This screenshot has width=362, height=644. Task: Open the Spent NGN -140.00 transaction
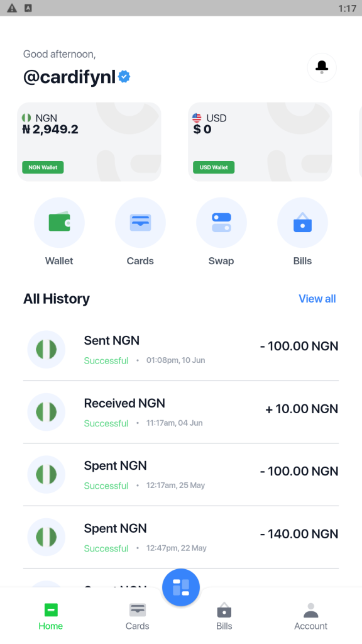click(x=181, y=537)
